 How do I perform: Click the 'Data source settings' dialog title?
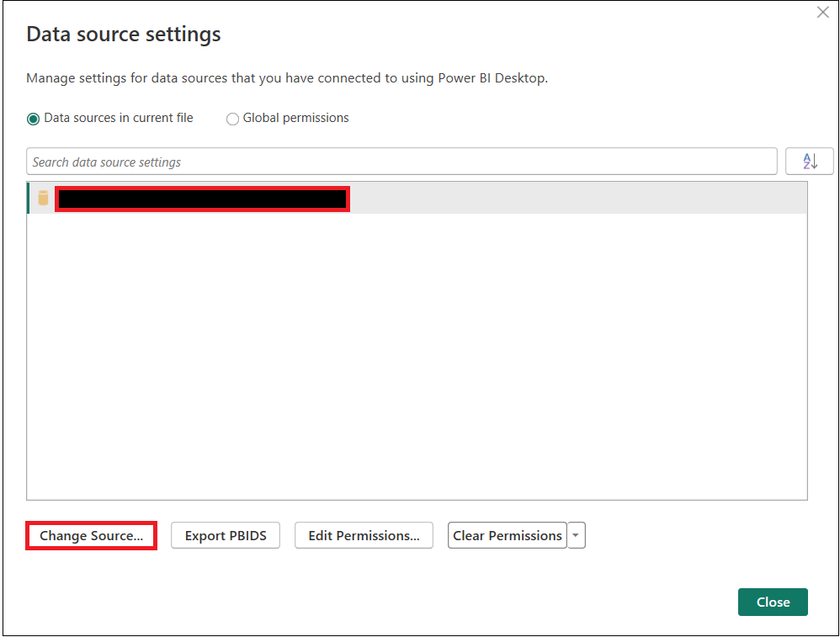coord(124,35)
